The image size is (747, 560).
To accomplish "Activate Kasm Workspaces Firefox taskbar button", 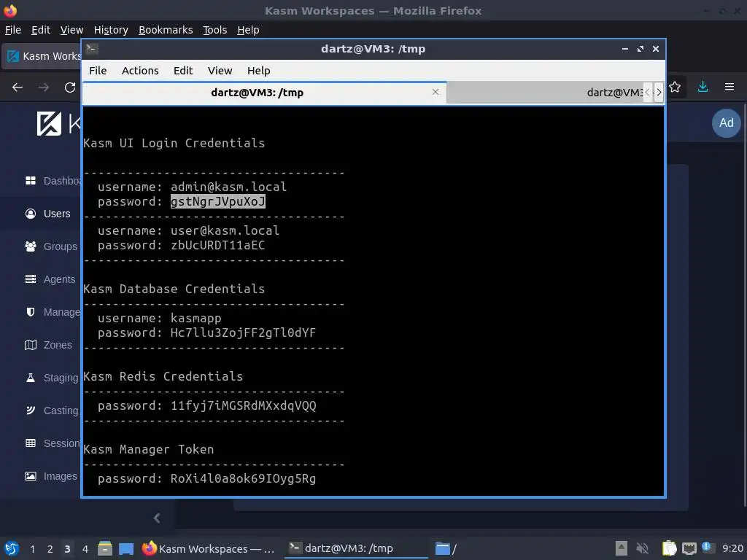I will point(209,548).
